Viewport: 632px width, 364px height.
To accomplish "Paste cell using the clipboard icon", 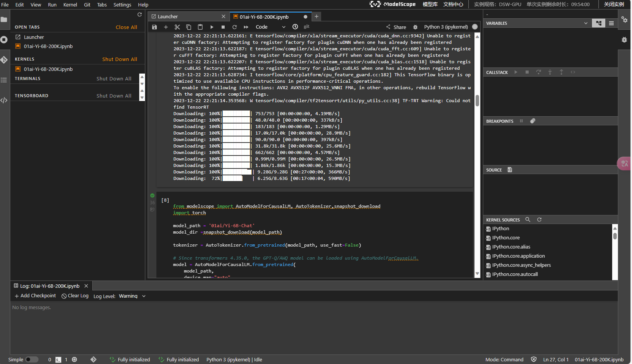I will coord(200,27).
